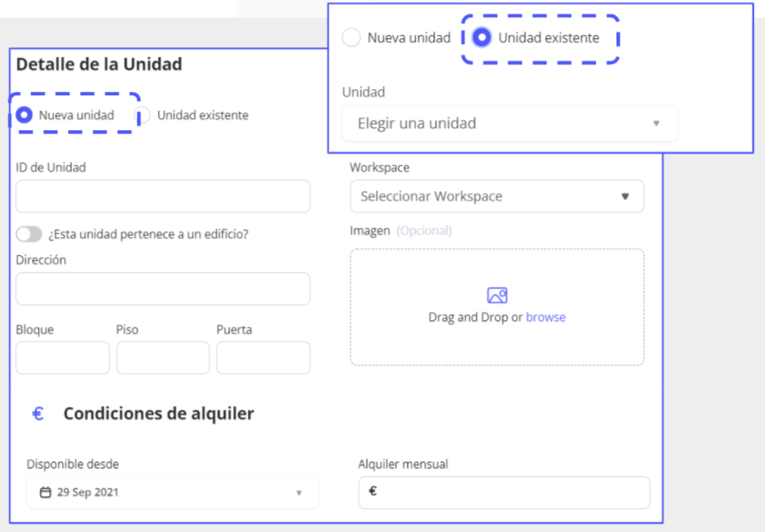The width and height of the screenshot is (765, 532).
Task: Click the euro symbol in Alquiler mensual
Action: pyautogui.click(x=373, y=491)
